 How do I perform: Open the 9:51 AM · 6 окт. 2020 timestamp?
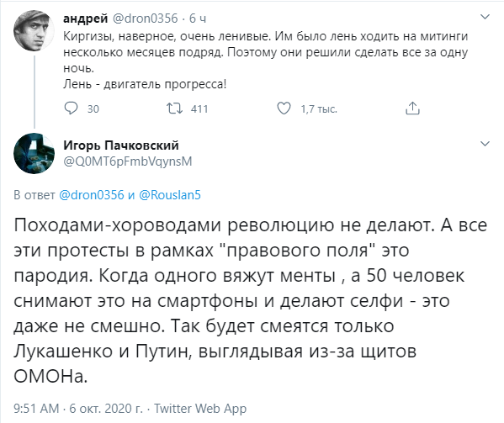coord(78,409)
